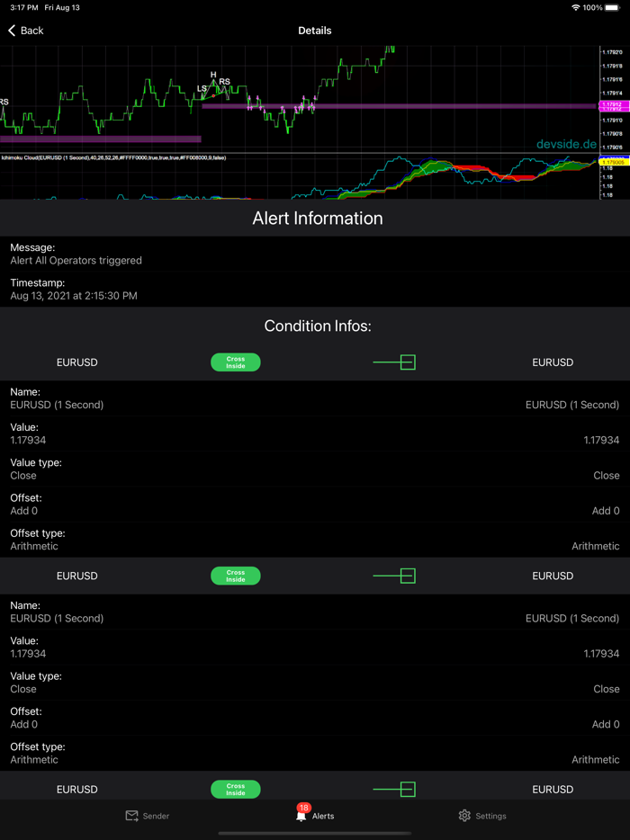Select the Ichimoku Cloud indicator label

(x=113, y=158)
